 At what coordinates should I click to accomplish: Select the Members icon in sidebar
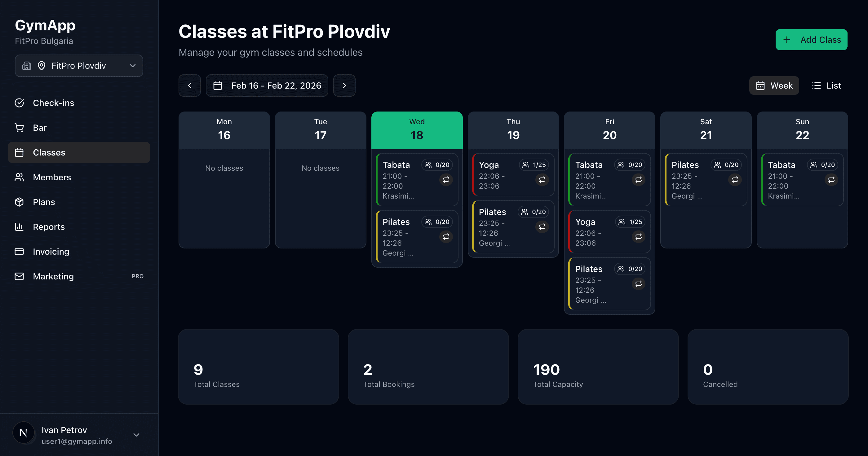20,177
